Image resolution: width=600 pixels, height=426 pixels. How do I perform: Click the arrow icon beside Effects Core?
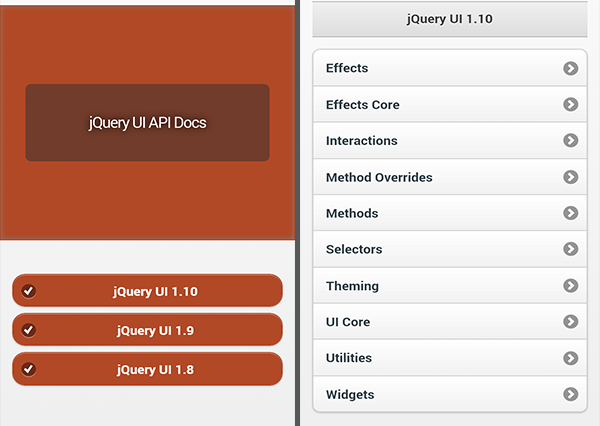click(x=571, y=104)
